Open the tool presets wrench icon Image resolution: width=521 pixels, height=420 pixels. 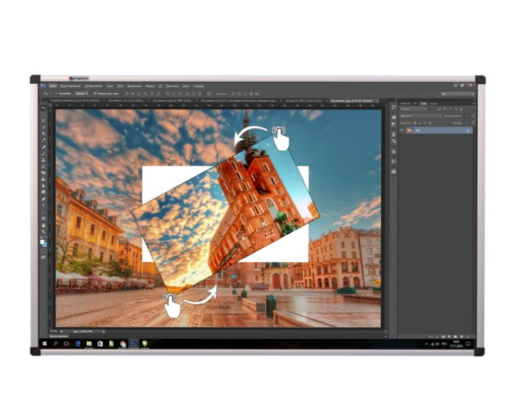coord(393,161)
